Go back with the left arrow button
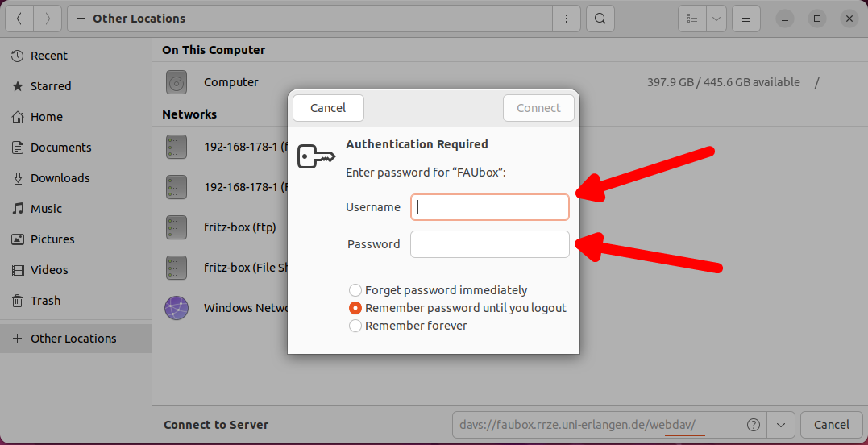868x445 pixels. pyautogui.click(x=19, y=19)
